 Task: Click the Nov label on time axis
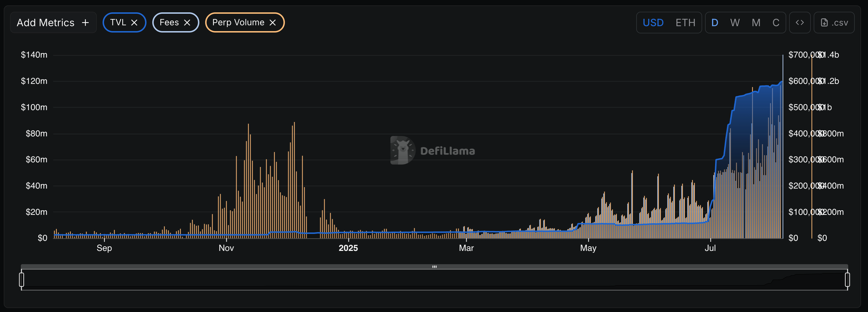point(226,248)
